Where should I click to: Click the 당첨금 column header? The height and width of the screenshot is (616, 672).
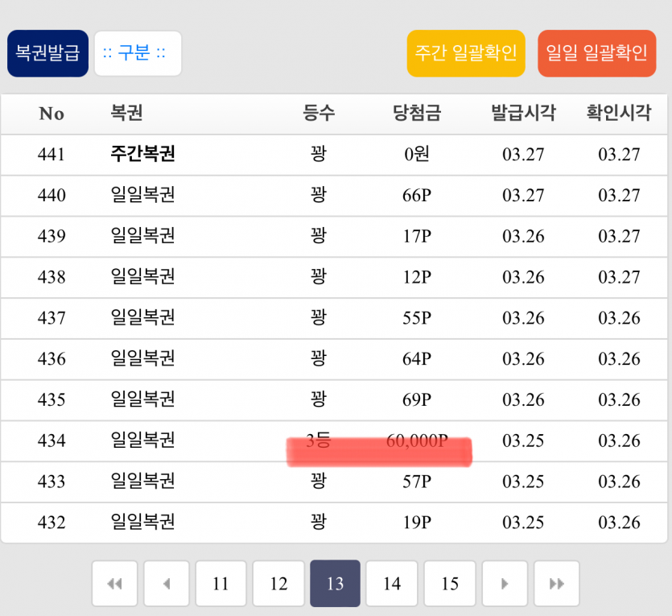417,113
